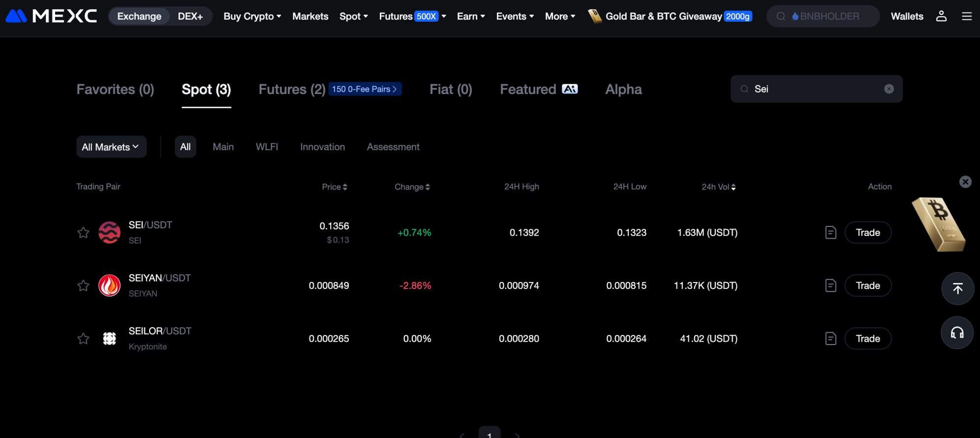This screenshot has width=980, height=438.
Task: Favorite the SEI/USDT pair star
Action: point(83,232)
